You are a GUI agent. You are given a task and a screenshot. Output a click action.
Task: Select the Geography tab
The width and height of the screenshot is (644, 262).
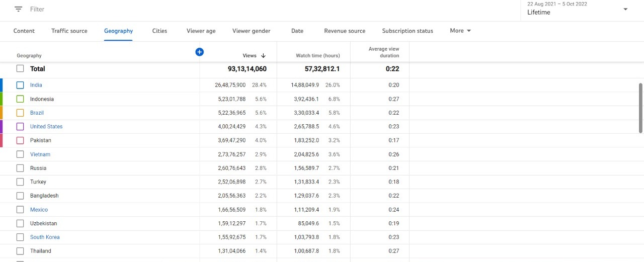coord(118,31)
